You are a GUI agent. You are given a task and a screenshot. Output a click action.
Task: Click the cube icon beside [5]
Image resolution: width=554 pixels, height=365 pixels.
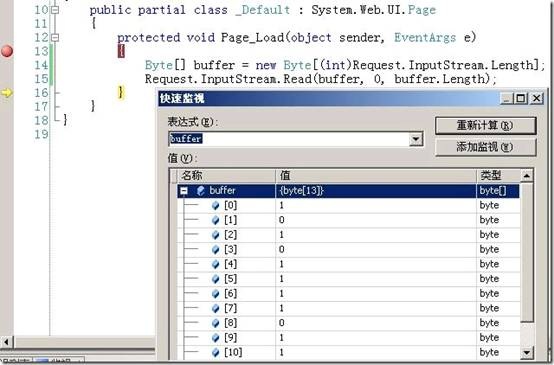pyautogui.click(x=216, y=279)
